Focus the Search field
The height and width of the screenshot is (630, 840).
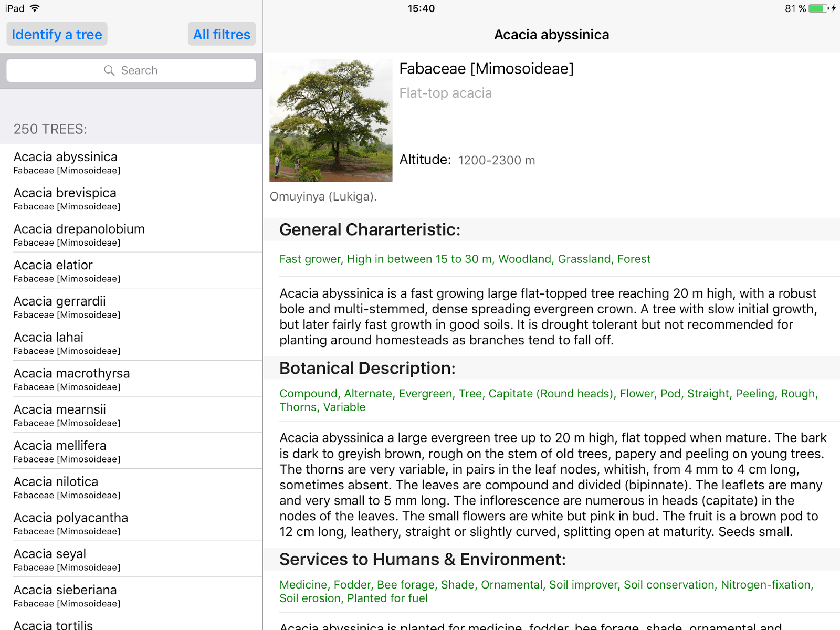coord(131,70)
